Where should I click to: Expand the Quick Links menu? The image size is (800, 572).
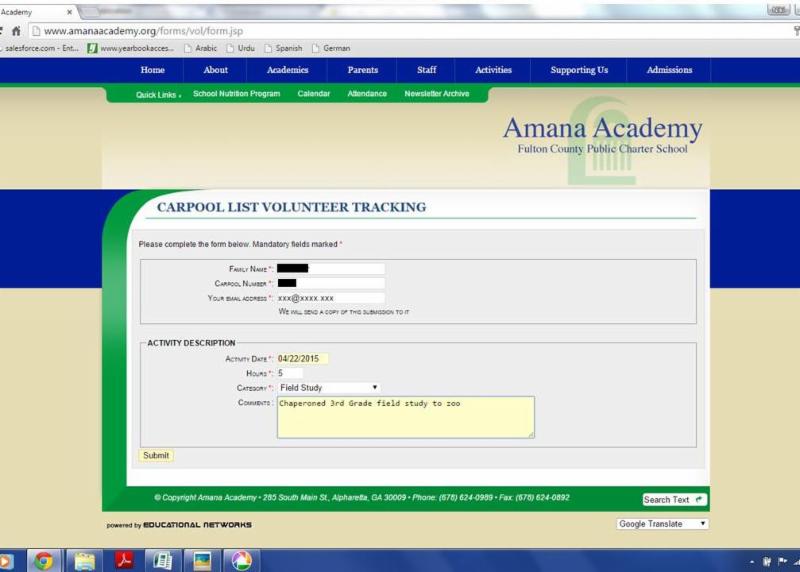point(158,95)
